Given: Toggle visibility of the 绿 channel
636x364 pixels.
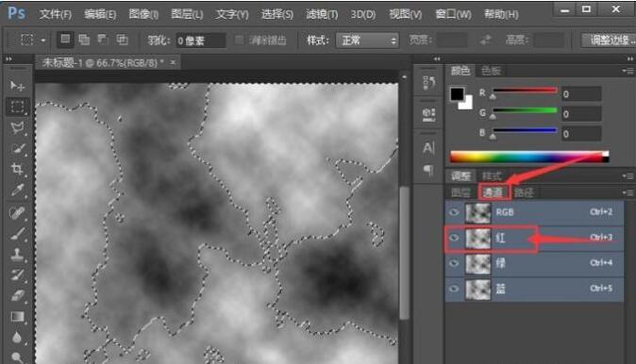Looking at the screenshot, I should 454,263.
